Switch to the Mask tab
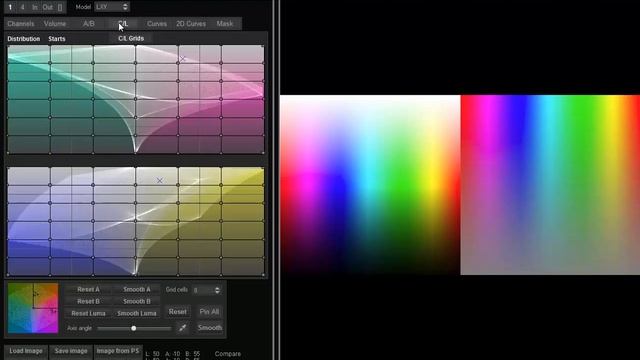Screen dimensions: 640x360 (225, 24)
